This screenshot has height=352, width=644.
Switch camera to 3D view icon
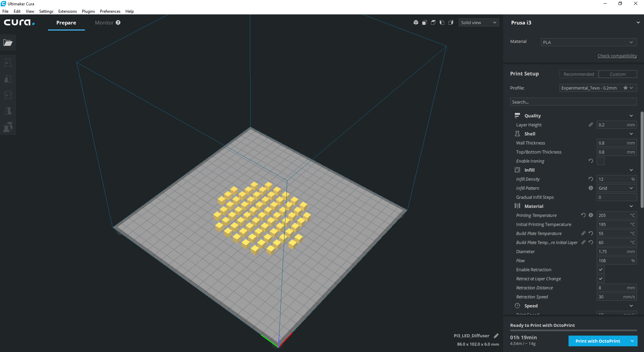(x=416, y=22)
